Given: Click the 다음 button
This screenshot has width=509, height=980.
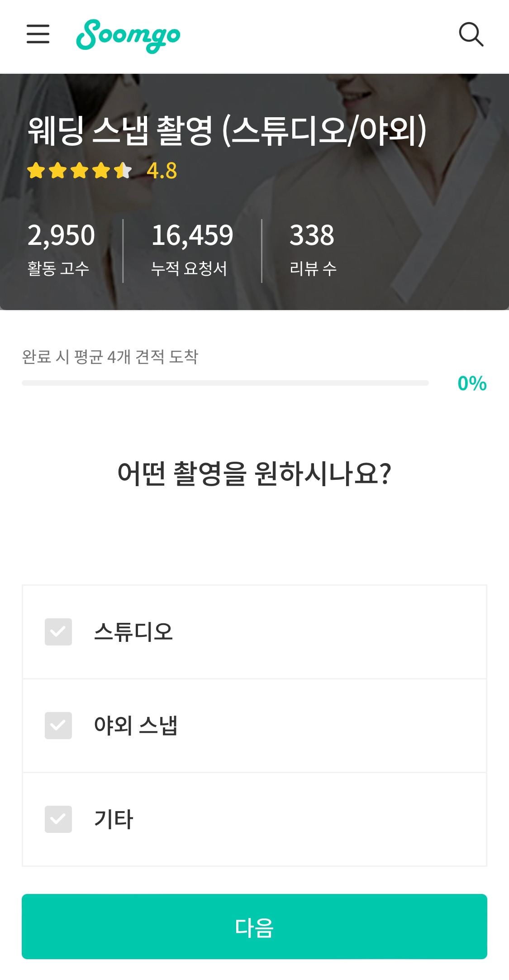Looking at the screenshot, I should coord(254,927).
